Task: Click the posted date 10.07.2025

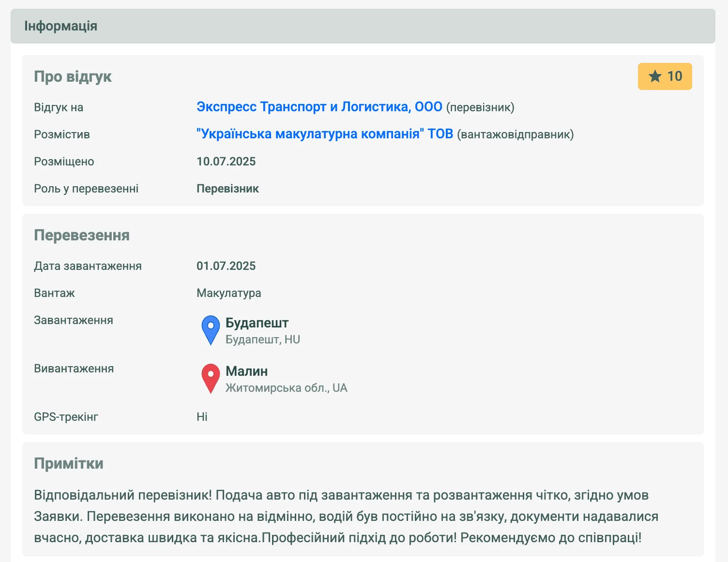Action: click(x=226, y=162)
